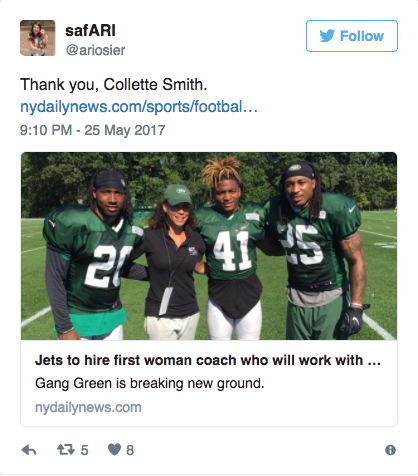Image resolution: width=418 pixels, height=476 pixels.
Task: Click the 9:10 PM - 25 May 2017 timestamp
Action: (92, 130)
